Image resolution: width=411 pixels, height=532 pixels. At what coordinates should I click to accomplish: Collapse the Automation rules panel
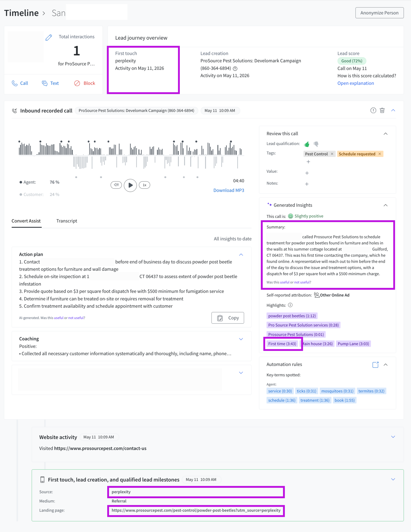pos(385,365)
